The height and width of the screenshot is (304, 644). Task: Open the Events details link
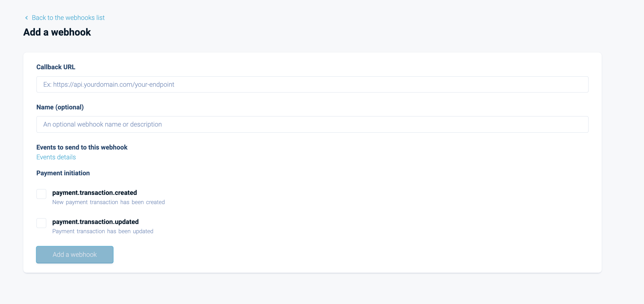coord(56,157)
